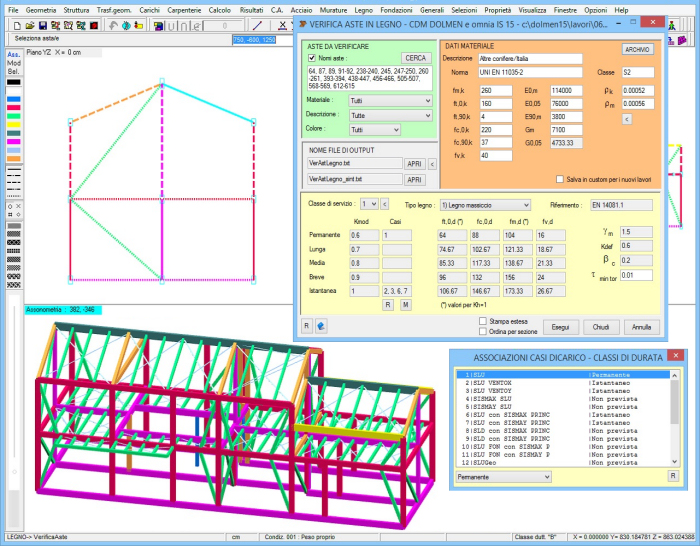Open the Legno menu

pos(364,9)
